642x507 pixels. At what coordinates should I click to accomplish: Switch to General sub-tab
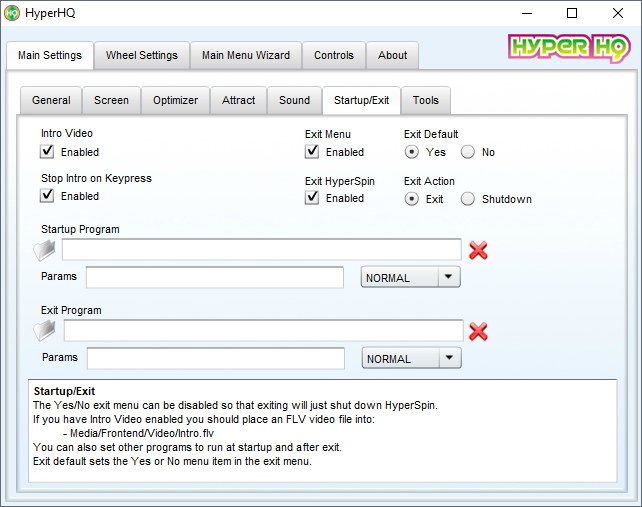[51, 100]
